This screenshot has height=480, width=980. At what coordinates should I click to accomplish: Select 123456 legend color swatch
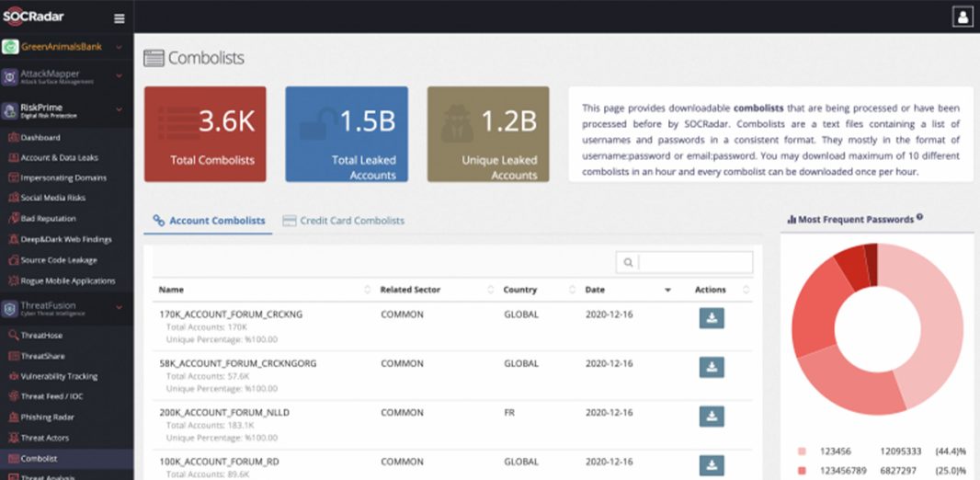(x=802, y=451)
